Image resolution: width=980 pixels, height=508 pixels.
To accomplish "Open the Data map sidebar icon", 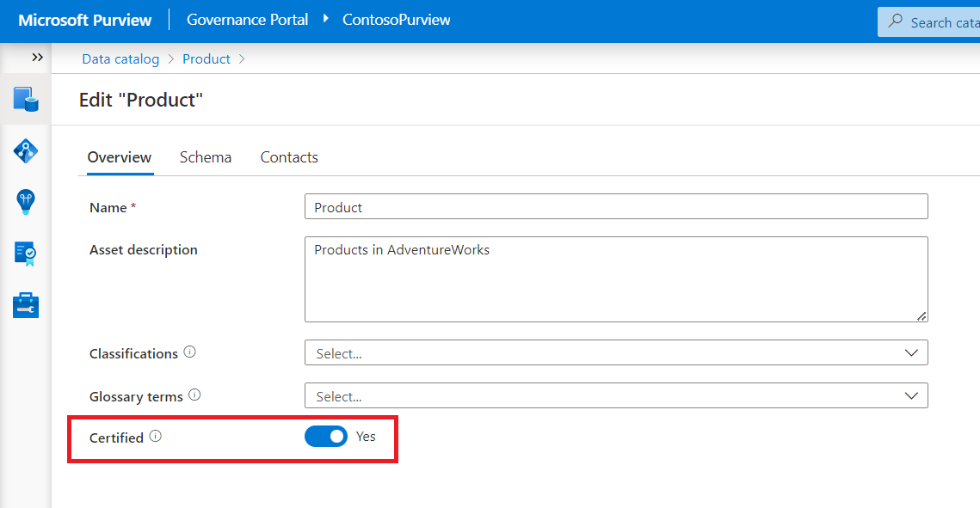I will [x=25, y=150].
